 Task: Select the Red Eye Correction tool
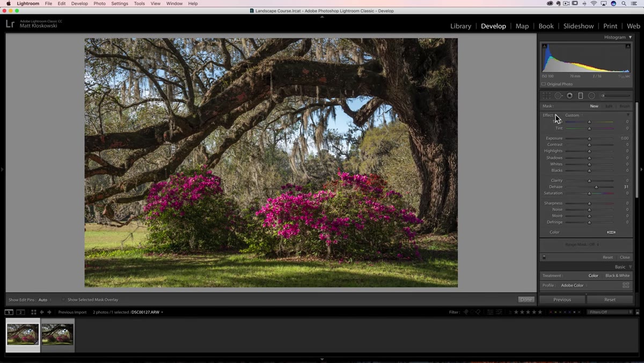569,96
